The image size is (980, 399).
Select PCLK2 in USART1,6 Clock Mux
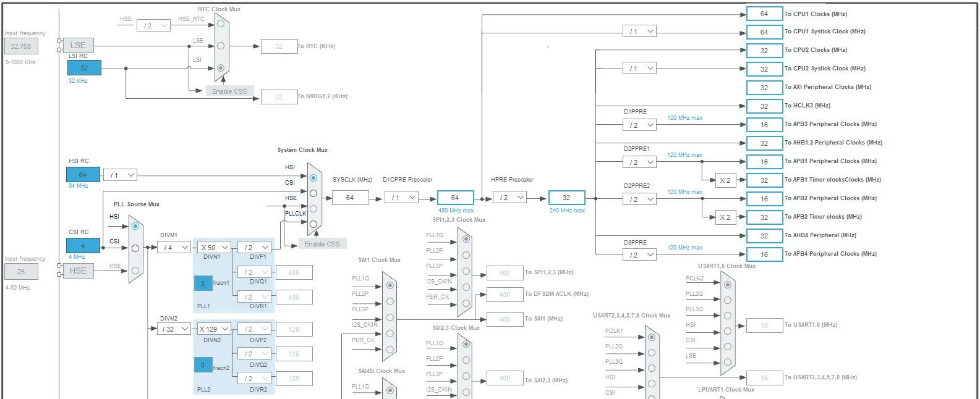tap(728, 285)
